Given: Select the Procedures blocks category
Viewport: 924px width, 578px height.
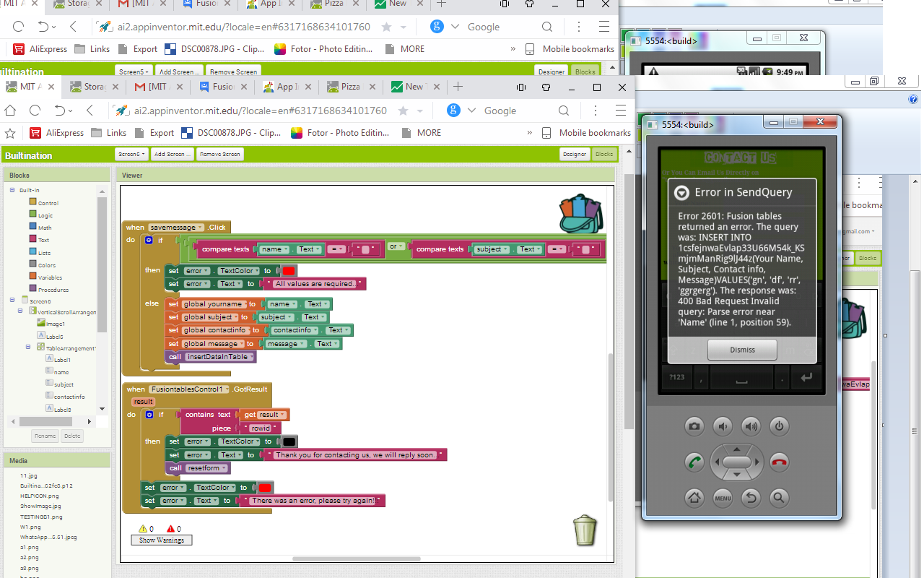Looking at the screenshot, I should 53,290.
